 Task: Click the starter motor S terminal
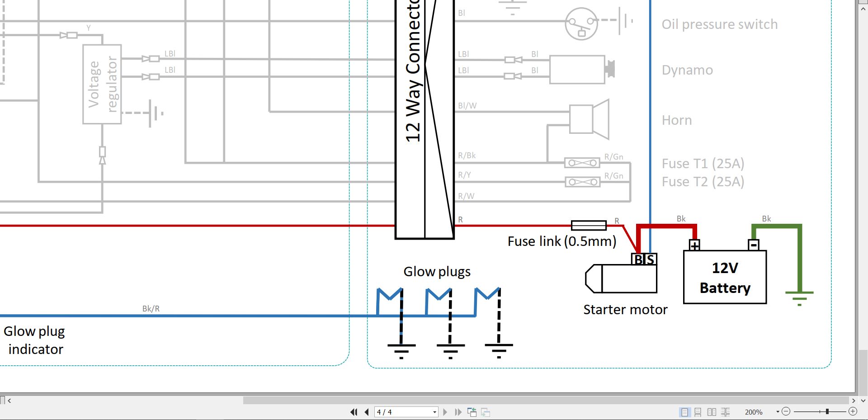pos(651,260)
